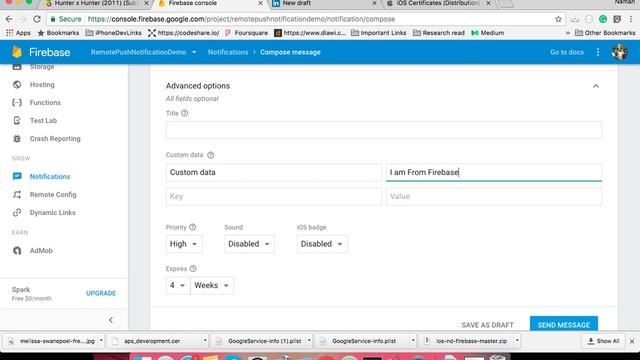Go back in the browser
Viewport: 640px width, 360px height.
pyautogui.click(x=9, y=19)
